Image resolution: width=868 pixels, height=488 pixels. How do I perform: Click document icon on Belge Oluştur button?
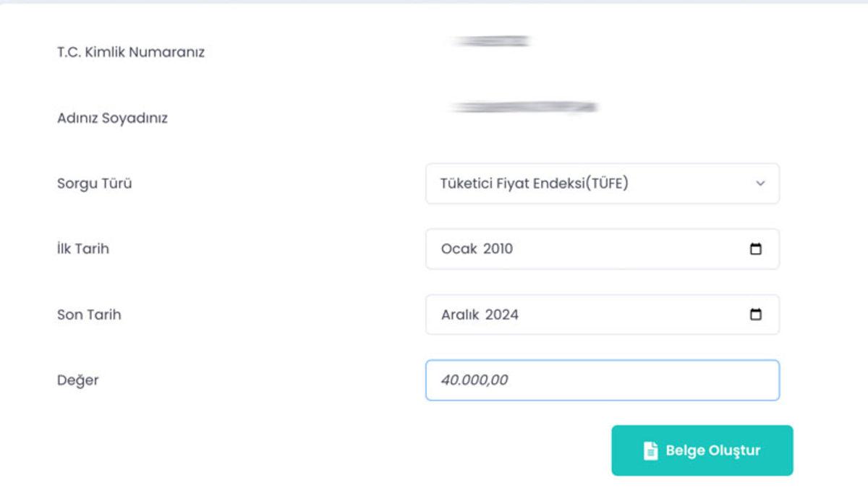650,450
